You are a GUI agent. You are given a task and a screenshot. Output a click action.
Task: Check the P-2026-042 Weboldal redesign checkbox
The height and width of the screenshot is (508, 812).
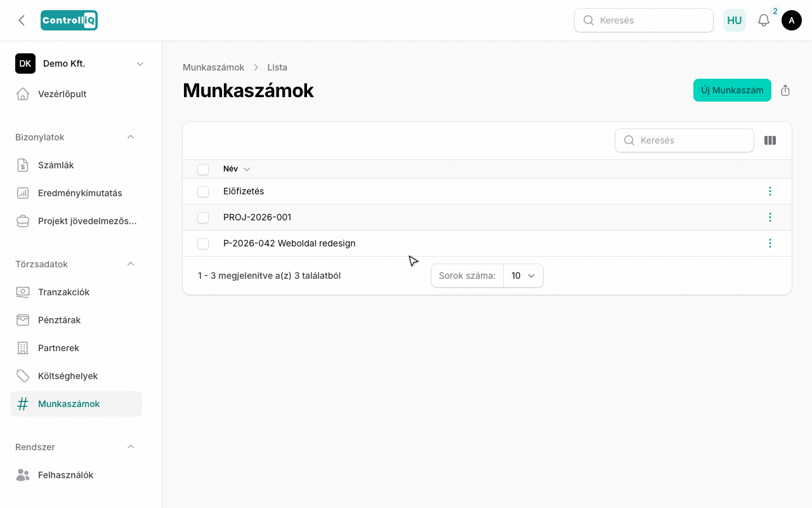pos(203,243)
